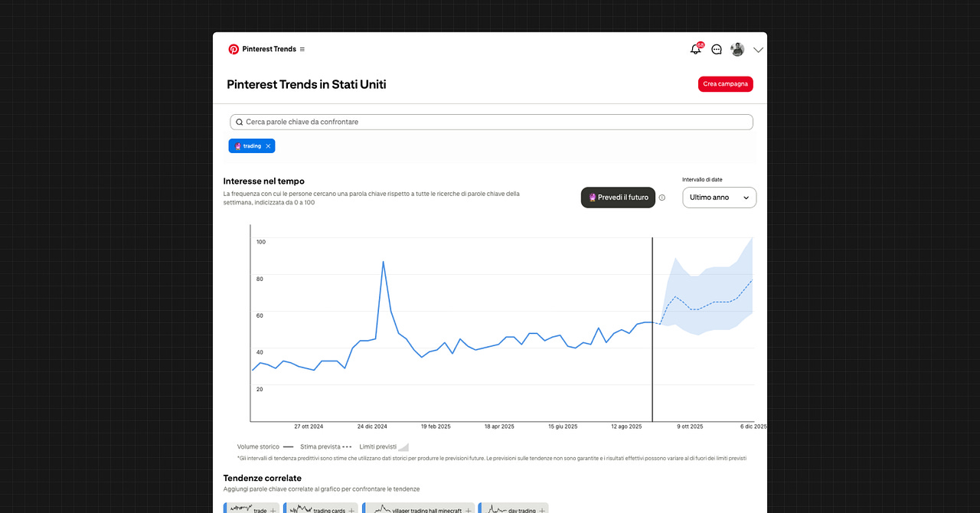Click the forecast start vertical marker line

coord(652,329)
